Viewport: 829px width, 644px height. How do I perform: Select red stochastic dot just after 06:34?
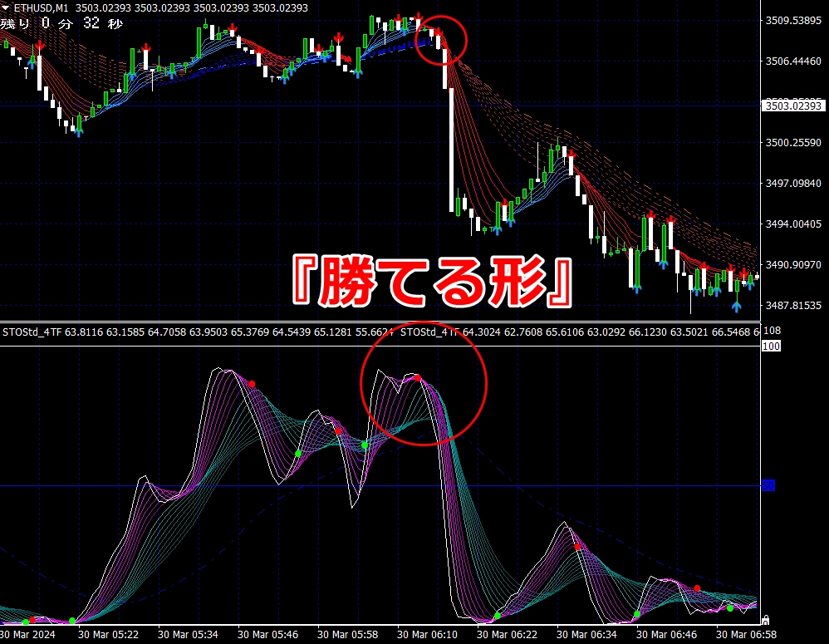577,547
